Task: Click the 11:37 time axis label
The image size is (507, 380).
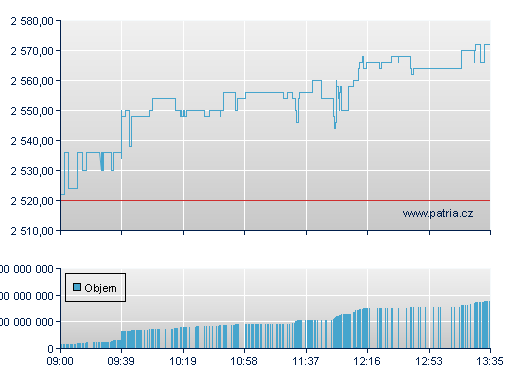Action: click(306, 361)
